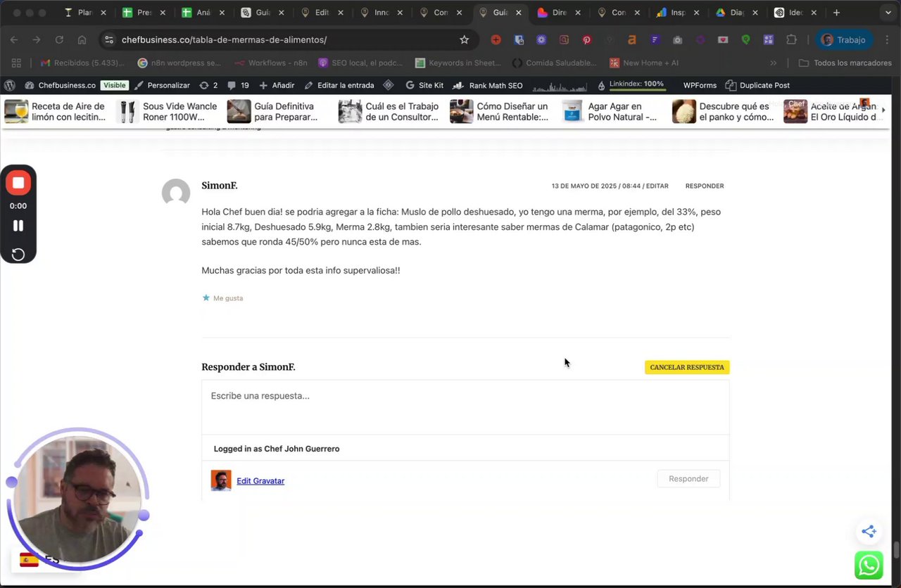The image size is (901, 588).
Task: Open Cómo Diseñar un Menú Rentable post
Action: coord(500,111)
